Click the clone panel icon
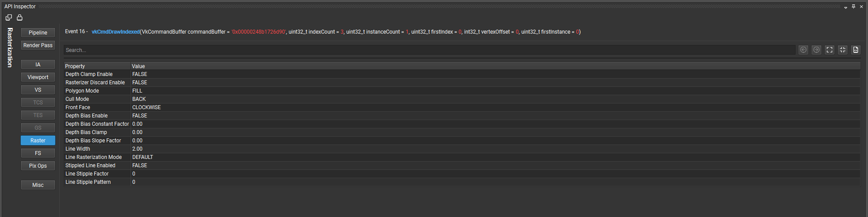 (9, 17)
